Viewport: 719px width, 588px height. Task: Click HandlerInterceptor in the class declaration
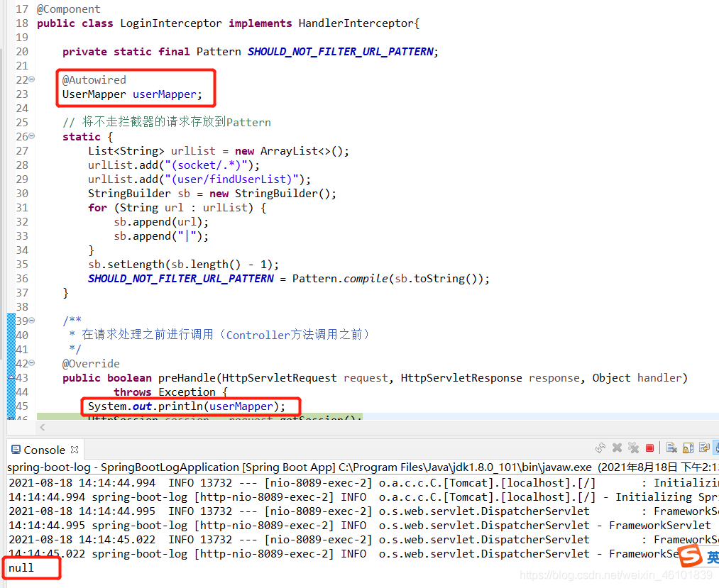tap(356, 23)
